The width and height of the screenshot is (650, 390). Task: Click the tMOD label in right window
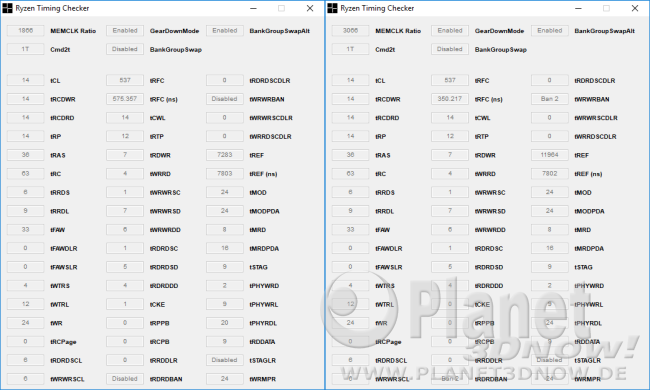pos(583,193)
